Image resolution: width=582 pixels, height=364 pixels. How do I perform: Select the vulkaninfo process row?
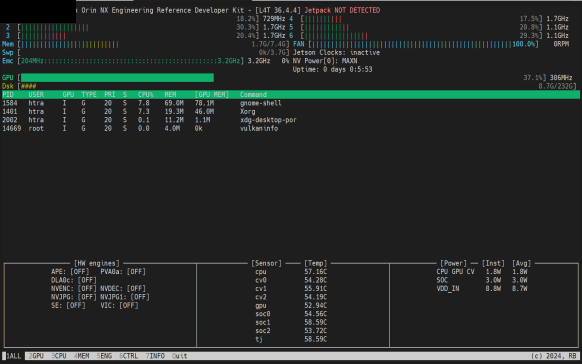pyautogui.click(x=291, y=128)
